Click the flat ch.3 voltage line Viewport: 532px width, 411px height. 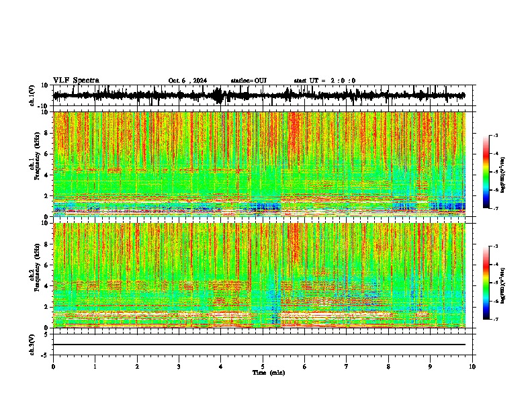[259, 345]
